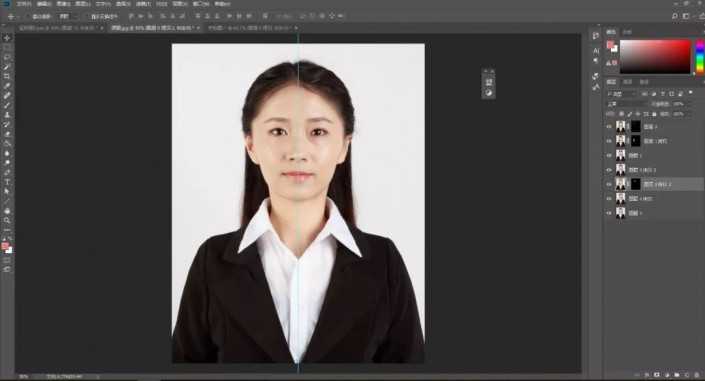Select the Gradient tool

[x=7, y=143]
